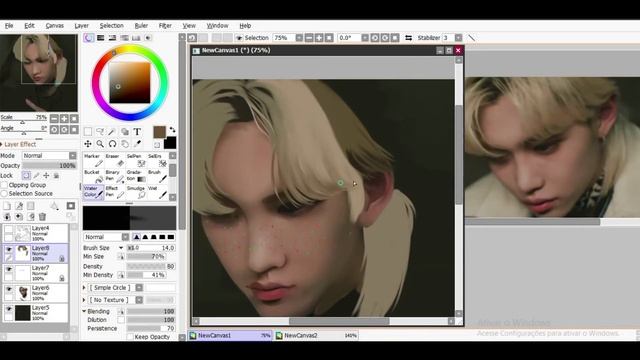Show Layer4 with its visibility box

pos(9,229)
